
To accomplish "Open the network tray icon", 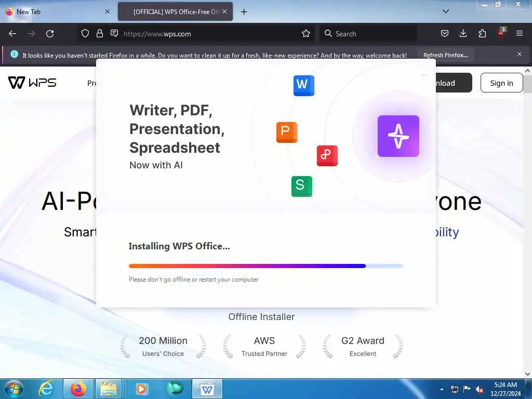I will coord(454,389).
